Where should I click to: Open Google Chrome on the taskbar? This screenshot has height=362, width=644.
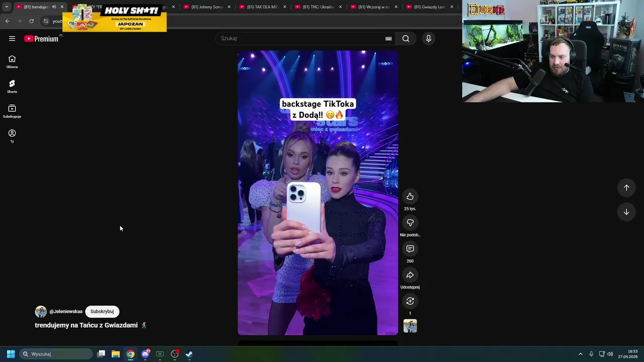click(130, 354)
